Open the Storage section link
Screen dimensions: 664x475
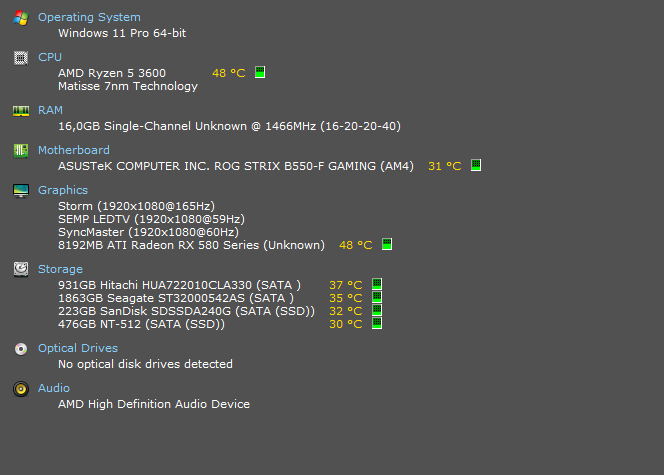[61, 269]
